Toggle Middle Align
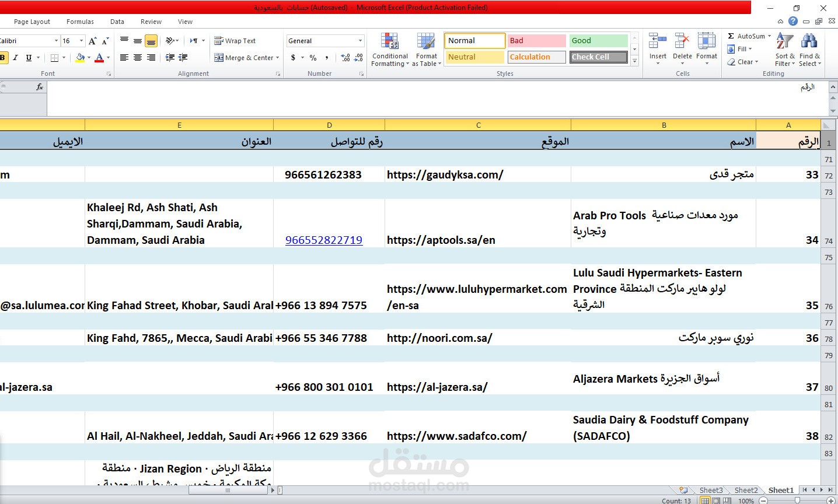The width and height of the screenshot is (838, 504). tap(138, 41)
